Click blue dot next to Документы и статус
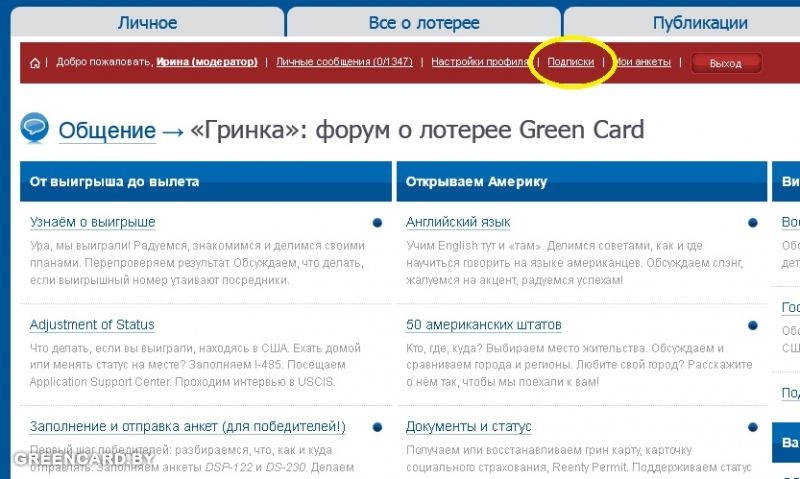 [753, 427]
